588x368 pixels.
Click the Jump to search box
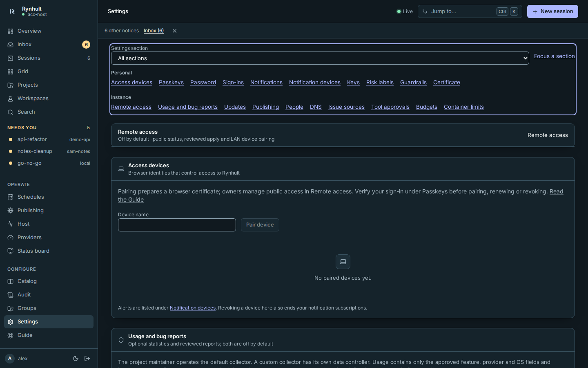pos(470,11)
